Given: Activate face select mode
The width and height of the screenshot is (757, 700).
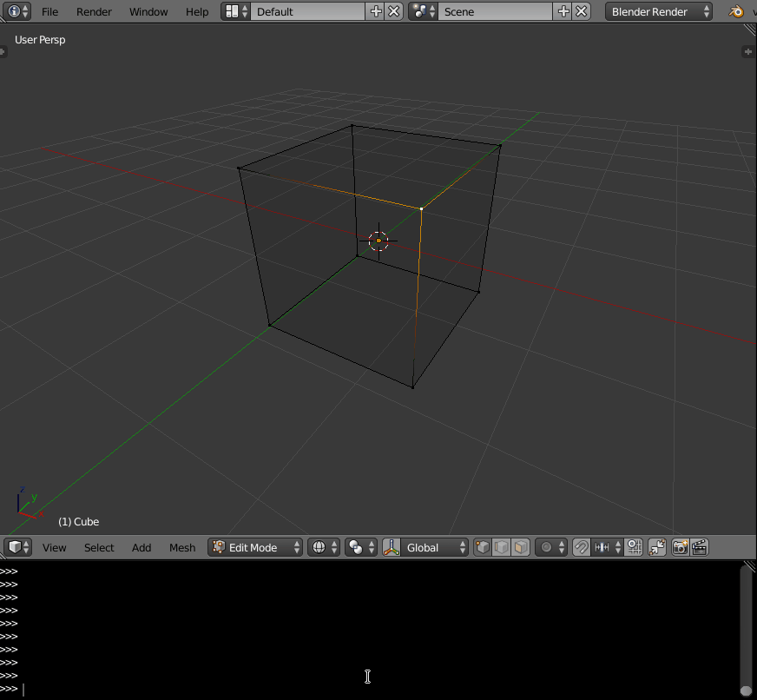Looking at the screenshot, I should pyautogui.click(x=521, y=547).
